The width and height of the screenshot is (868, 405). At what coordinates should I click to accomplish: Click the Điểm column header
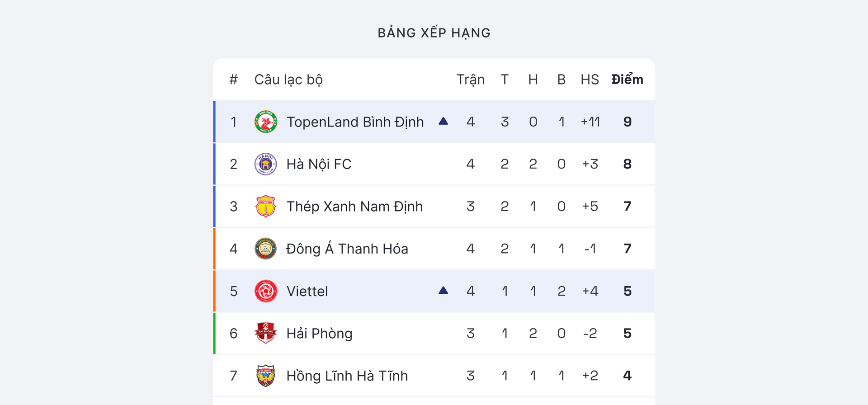click(627, 80)
